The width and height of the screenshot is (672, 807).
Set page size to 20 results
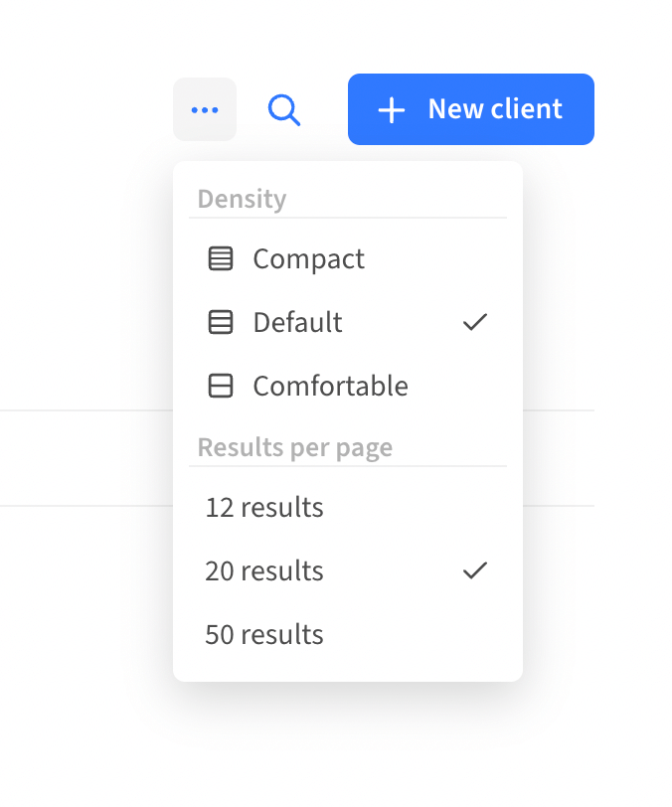[x=264, y=571]
